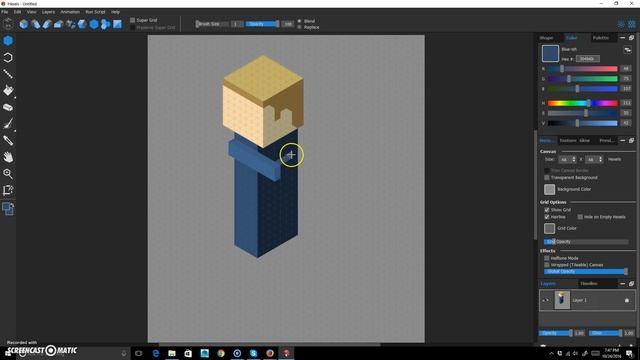Choose the third shape icon in top toolbar
This screenshot has height=360, width=640.
(x=47, y=24)
